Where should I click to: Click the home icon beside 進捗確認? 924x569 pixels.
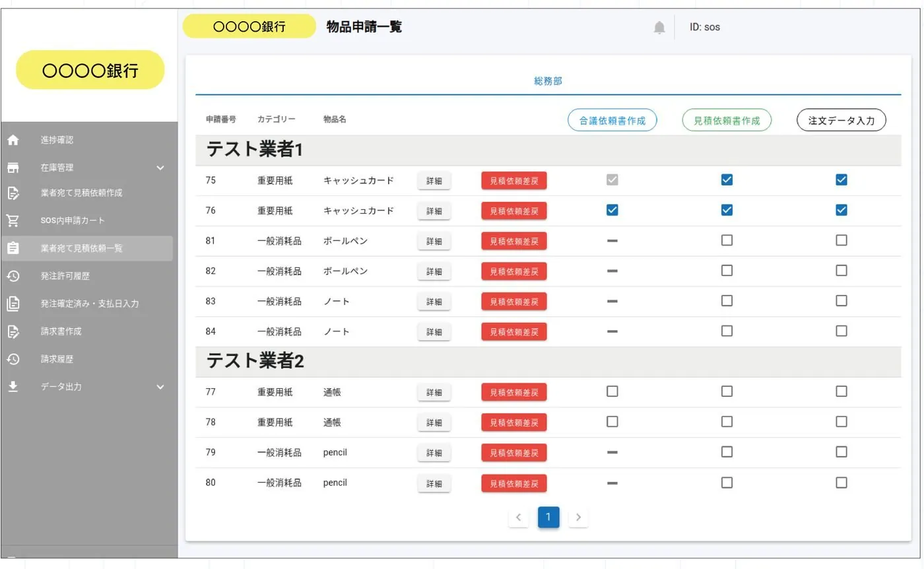click(x=13, y=140)
